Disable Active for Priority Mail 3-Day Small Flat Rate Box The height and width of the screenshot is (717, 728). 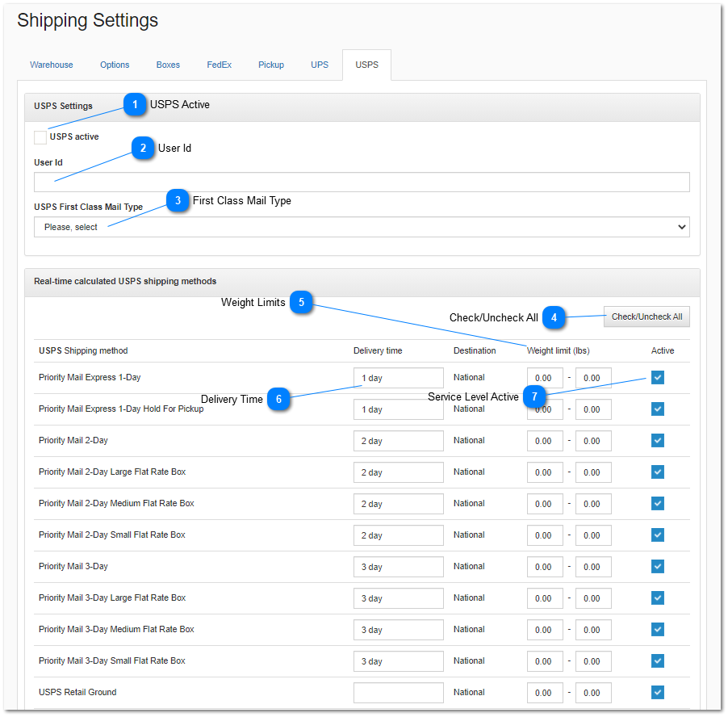click(658, 660)
